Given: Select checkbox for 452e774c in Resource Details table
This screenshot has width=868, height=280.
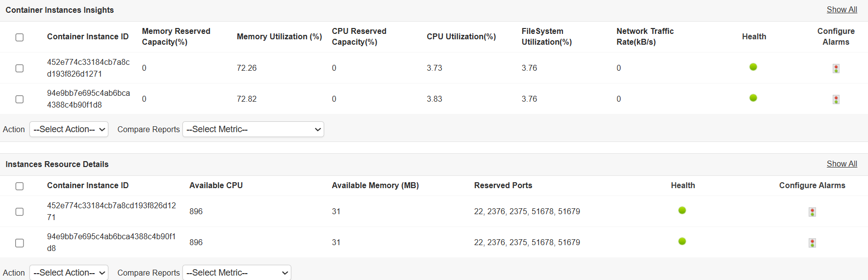Looking at the screenshot, I should [20, 212].
